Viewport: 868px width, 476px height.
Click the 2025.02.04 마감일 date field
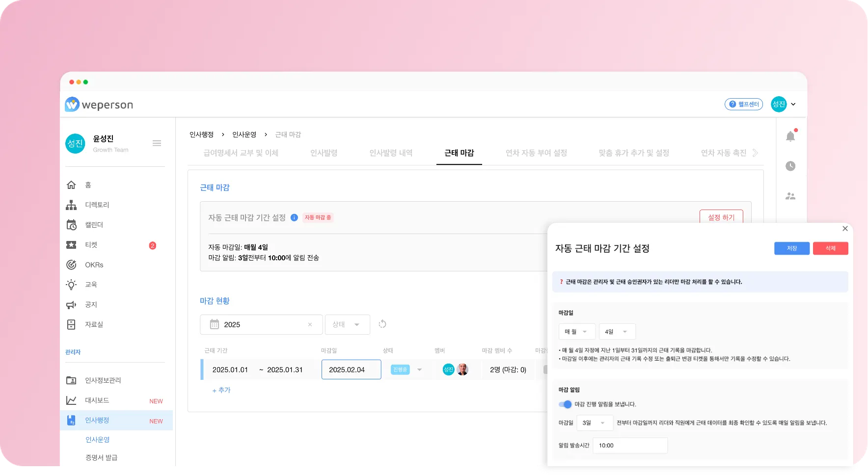click(x=352, y=370)
